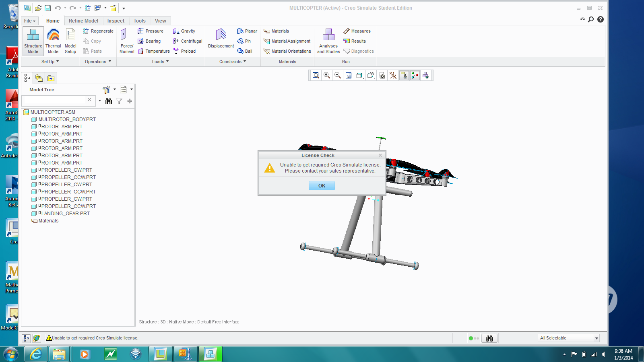Select the Pressure load tool
Image resolution: width=644 pixels, height=362 pixels.
(151, 31)
